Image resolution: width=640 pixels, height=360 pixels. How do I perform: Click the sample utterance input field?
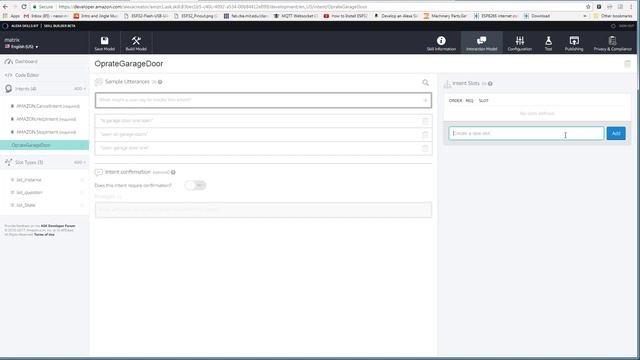(x=263, y=100)
